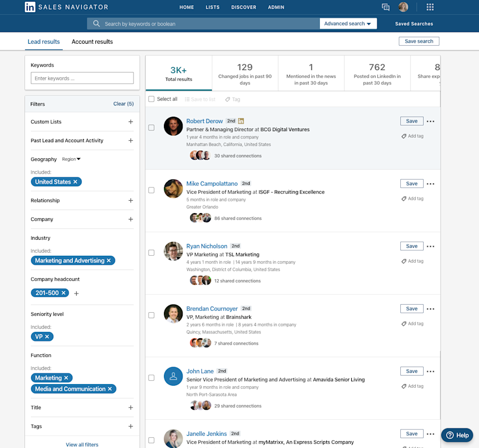Add tag to Ryan Nicholson

click(412, 261)
